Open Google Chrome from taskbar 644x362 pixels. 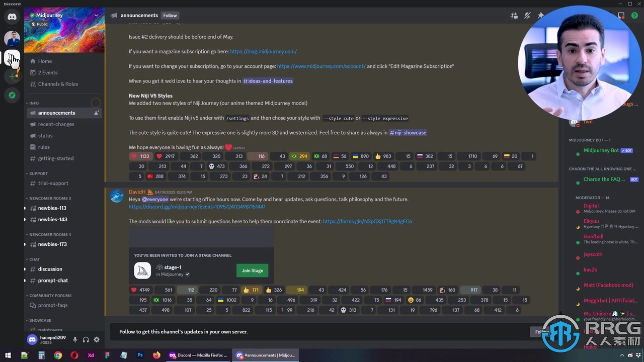[x=58, y=355]
